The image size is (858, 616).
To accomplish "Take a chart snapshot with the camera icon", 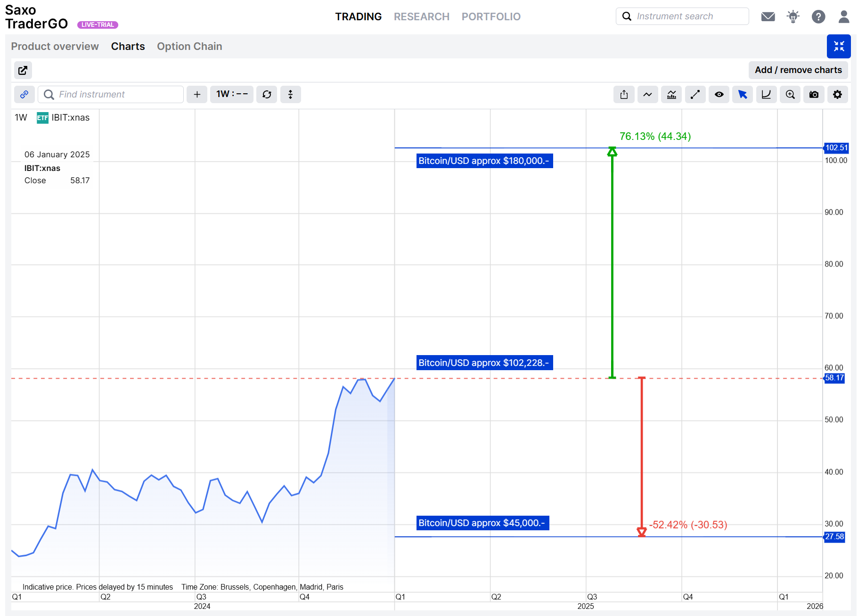I will pyautogui.click(x=814, y=95).
